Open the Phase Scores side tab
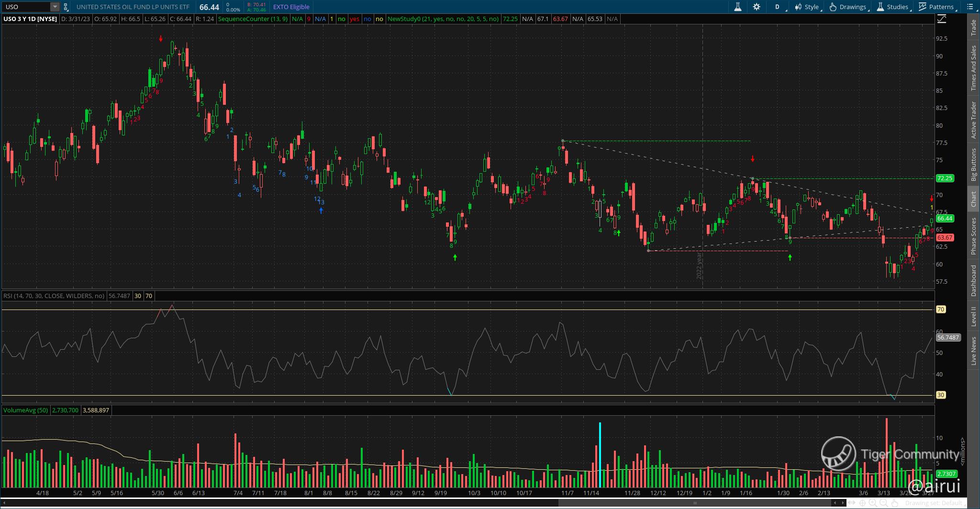980x509 pixels. (973, 236)
